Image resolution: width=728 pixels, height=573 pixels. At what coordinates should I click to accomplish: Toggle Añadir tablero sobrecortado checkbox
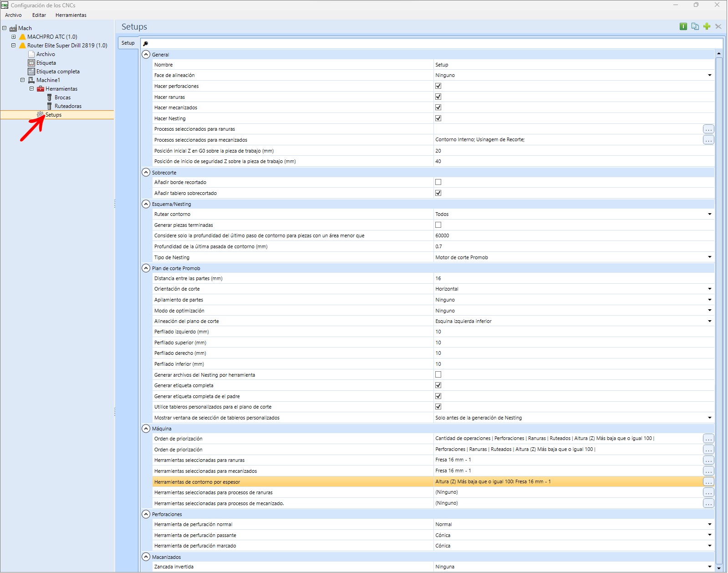point(438,193)
